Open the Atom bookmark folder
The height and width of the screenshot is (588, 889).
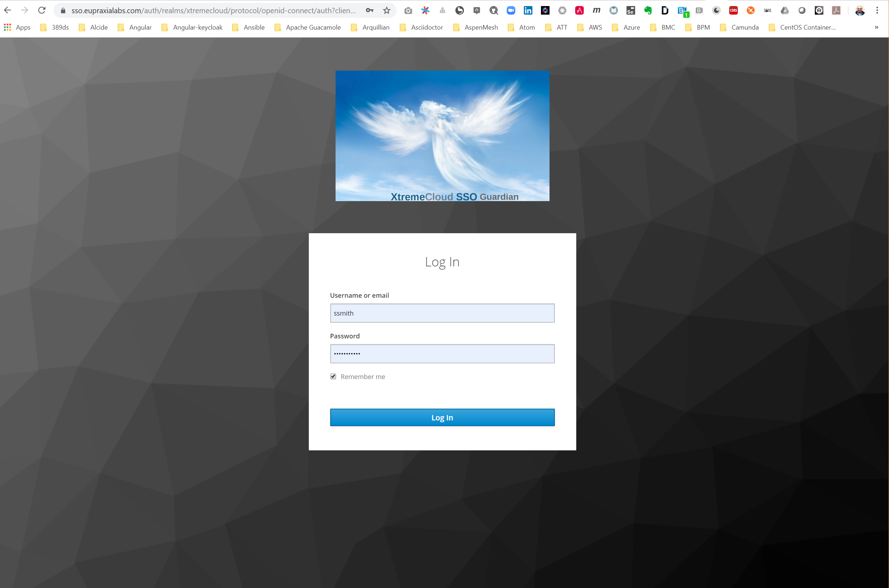[521, 27]
